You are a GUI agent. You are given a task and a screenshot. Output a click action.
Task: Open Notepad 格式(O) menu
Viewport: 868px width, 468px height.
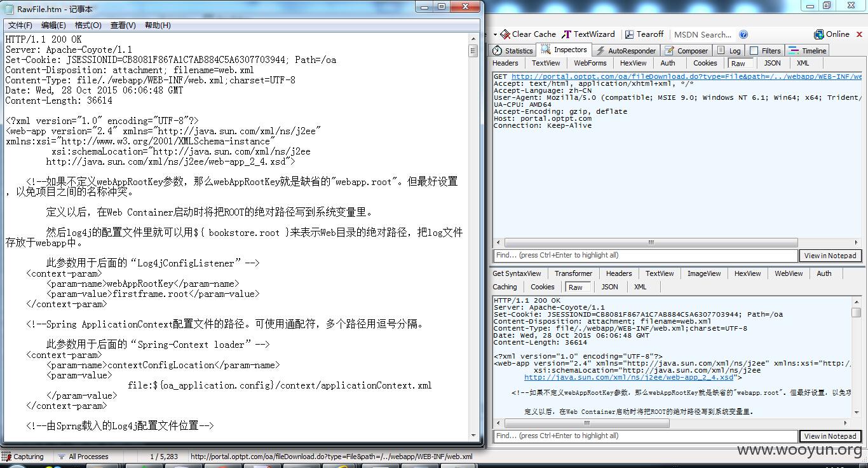[88, 25]
